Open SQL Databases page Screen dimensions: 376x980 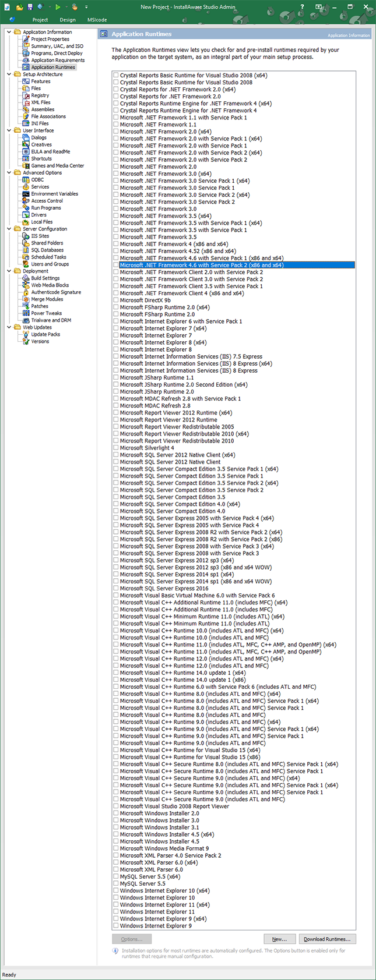(48, 250)
